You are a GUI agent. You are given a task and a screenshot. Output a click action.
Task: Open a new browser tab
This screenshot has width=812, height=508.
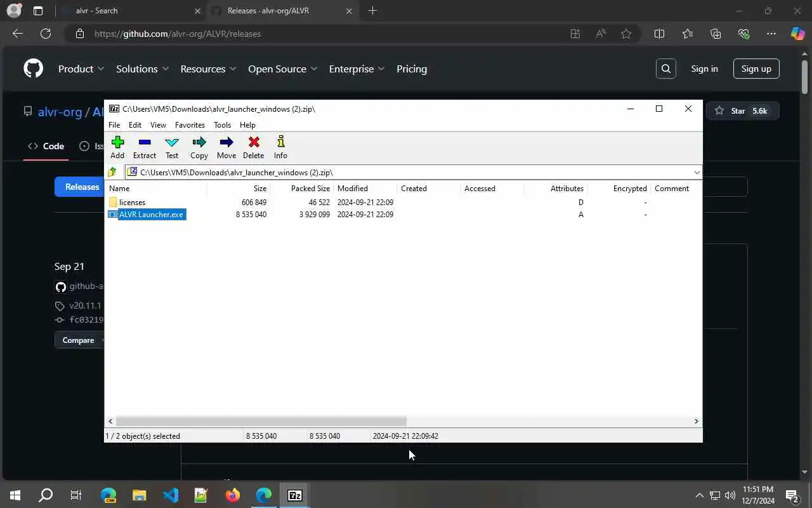[372, 11]
